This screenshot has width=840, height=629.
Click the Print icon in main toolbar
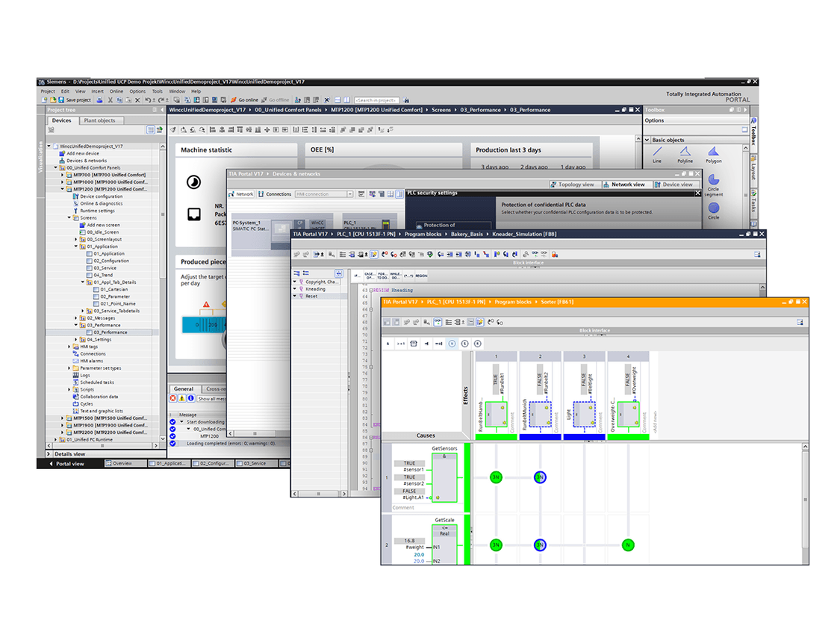(99, 100)
